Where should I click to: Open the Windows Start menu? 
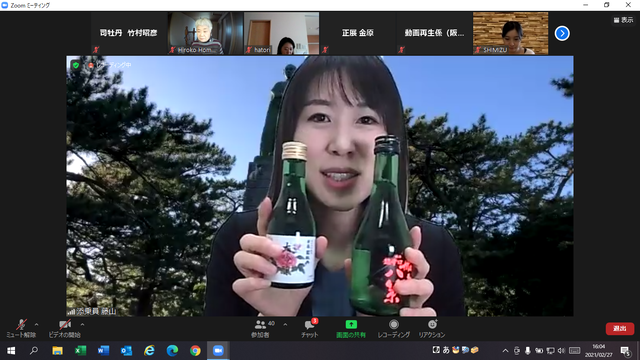pyautogui.click(x=11, y=351)
